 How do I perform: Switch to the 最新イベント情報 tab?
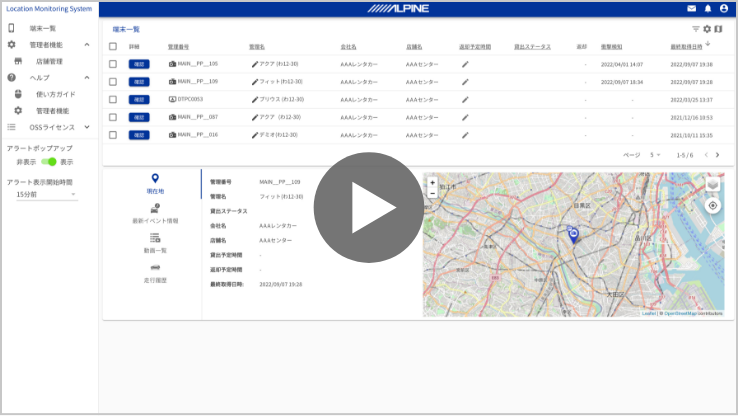click(155, 213)
